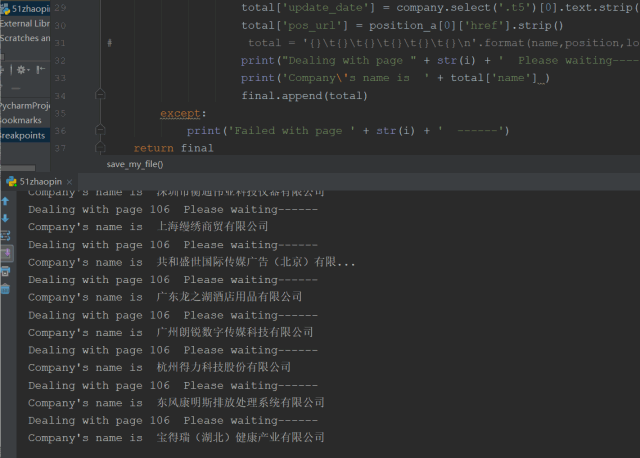Clear console output with the trash icon
Screen dimensions: 640x458
(5, 289)
